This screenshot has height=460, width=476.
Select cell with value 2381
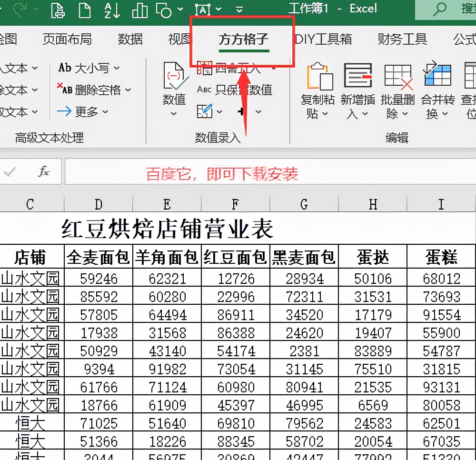(x=304, y=350)
